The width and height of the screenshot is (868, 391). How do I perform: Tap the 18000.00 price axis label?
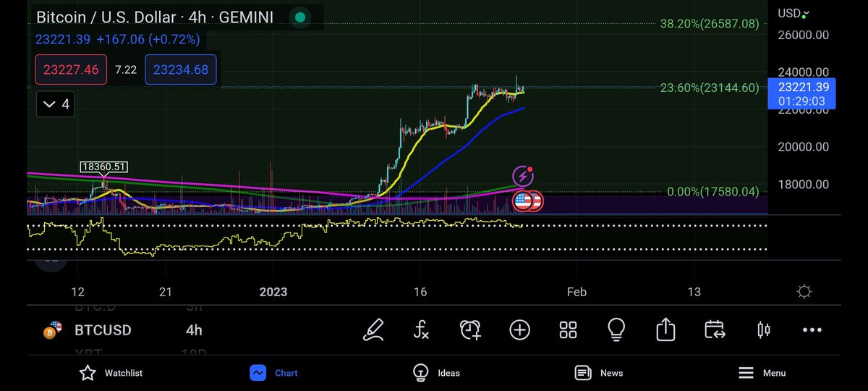click(803, 184)
